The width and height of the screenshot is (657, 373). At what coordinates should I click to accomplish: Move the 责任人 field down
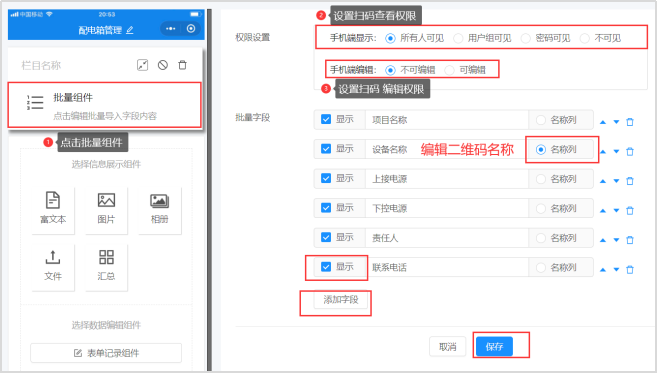pos(616,240)
